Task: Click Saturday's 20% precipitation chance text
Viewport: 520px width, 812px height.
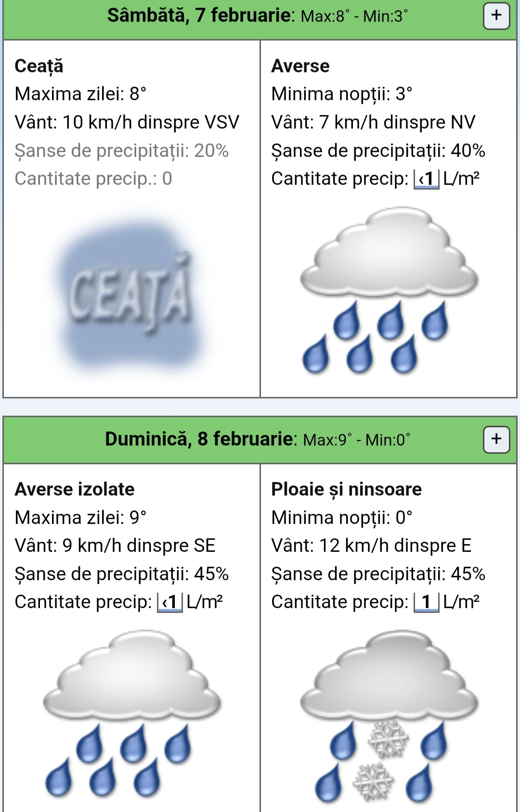Action: [121, 151]
